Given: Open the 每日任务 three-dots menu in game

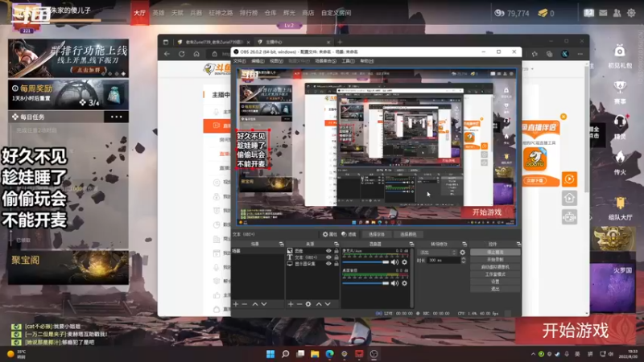Looking at the screenshot, I should [x=116, y=117].
